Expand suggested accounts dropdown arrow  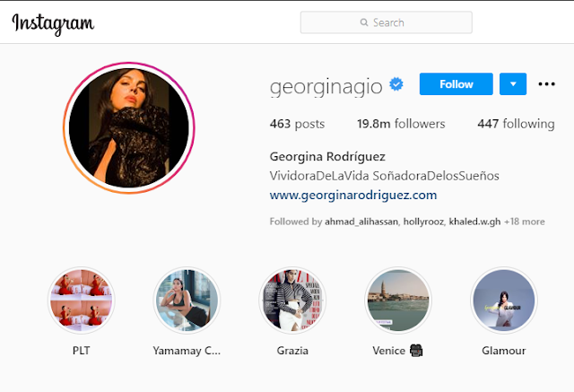(x=513, y=83)
